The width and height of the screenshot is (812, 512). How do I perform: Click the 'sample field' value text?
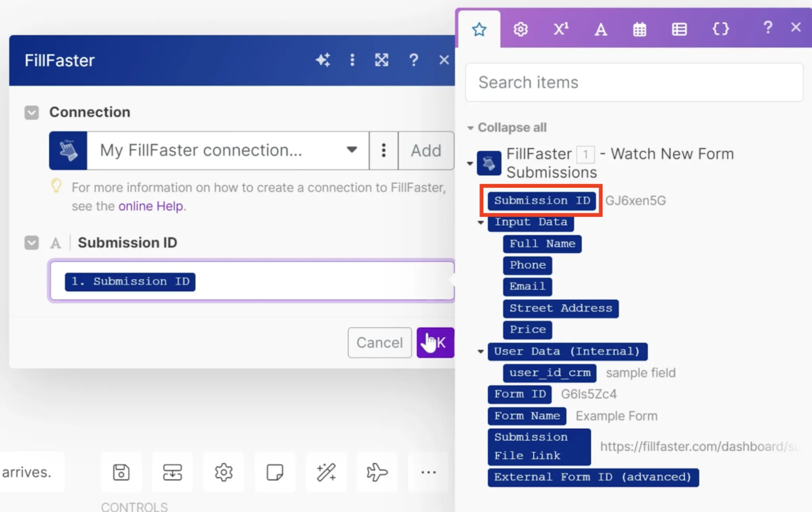pyautogui.click(x=641, y=373)
